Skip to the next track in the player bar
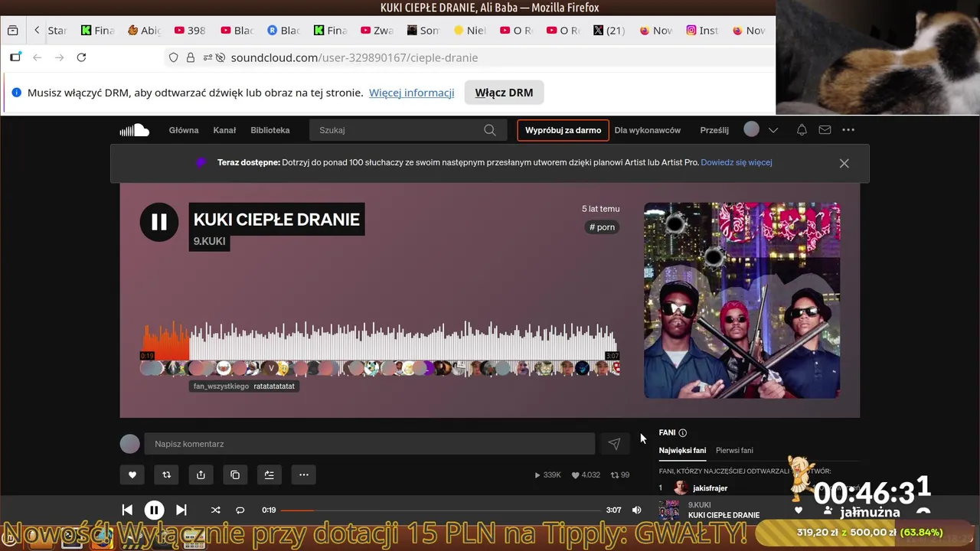This screenshot has width=980, height=551. click(x=181, y=510)
